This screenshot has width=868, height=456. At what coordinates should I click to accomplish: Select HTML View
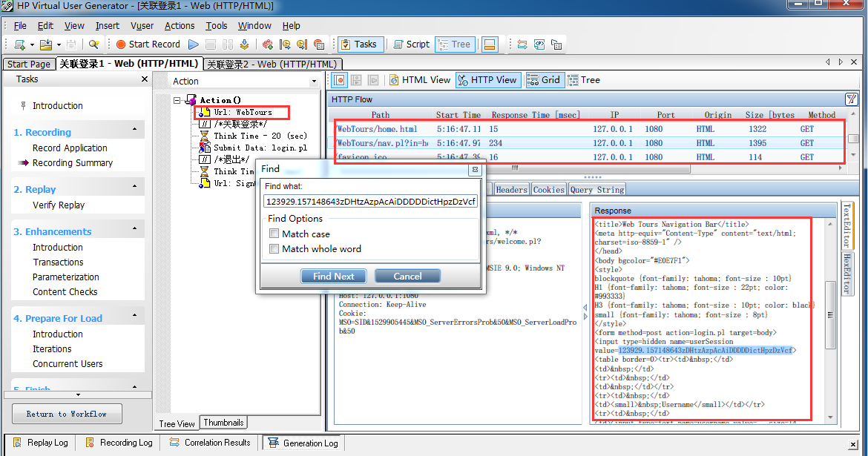[x=420, y=80]
